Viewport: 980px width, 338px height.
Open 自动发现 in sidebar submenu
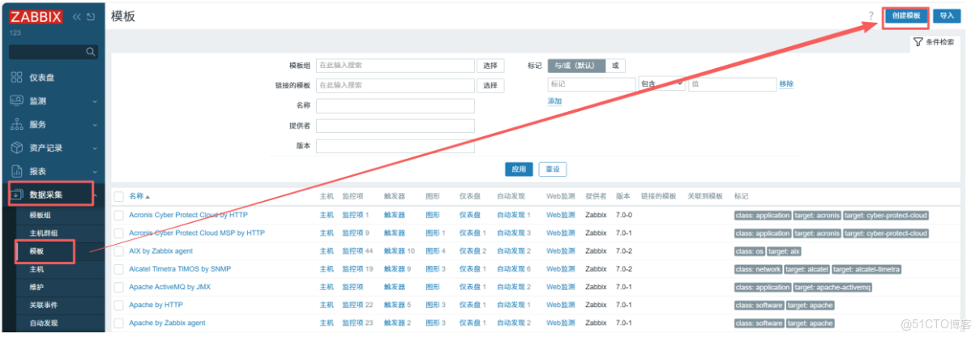(43, 323)
